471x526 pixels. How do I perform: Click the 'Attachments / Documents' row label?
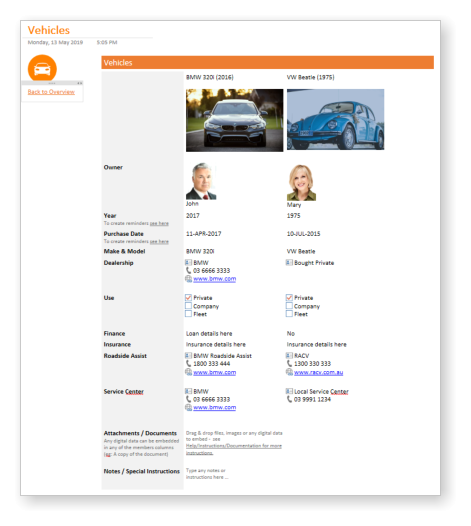click(140, 433)
